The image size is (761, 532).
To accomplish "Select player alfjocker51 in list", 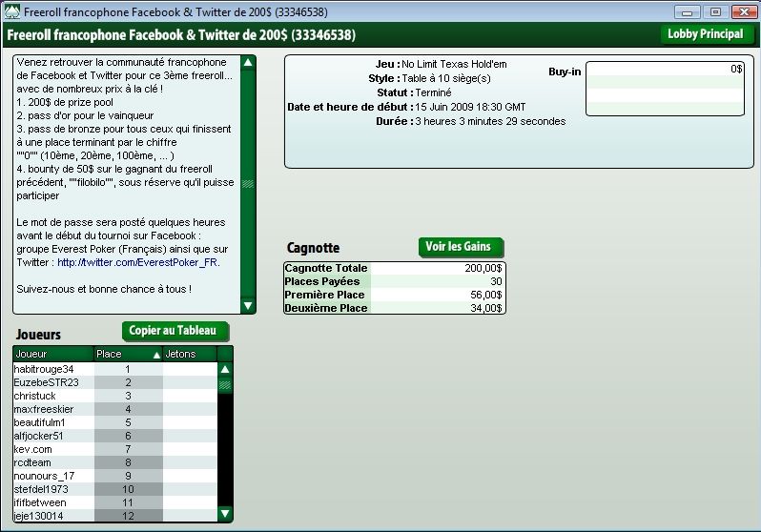I will 115,436.
